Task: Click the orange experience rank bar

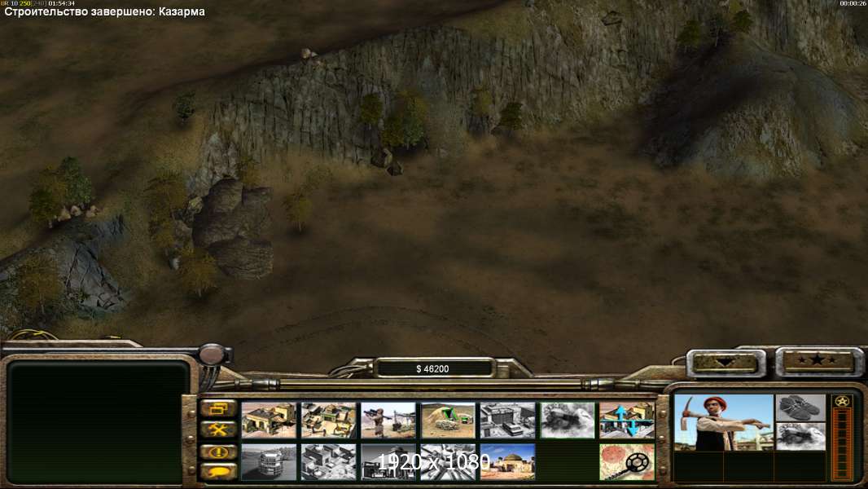Action: tap(842, 444)
